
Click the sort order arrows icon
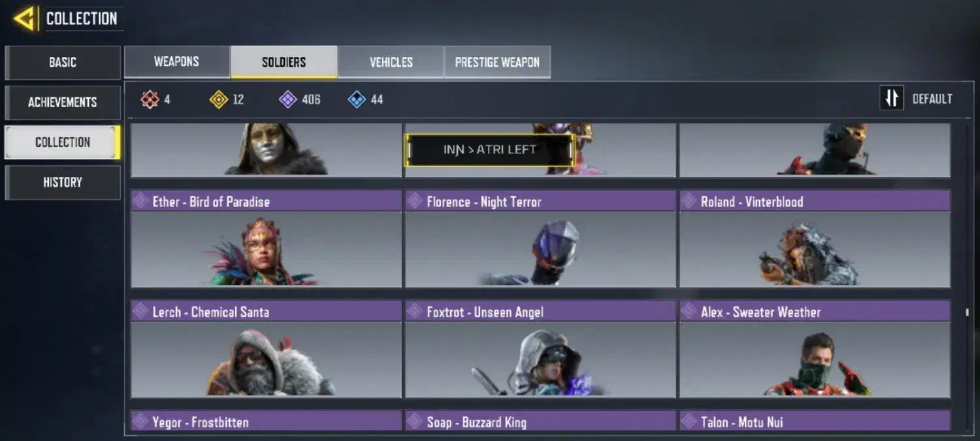pyautogui.click(x=892, y=99)
